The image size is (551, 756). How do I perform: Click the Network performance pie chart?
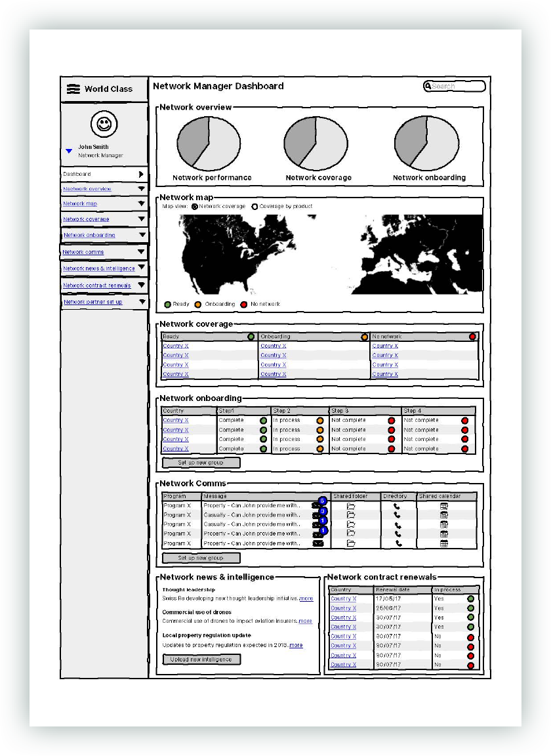pyautogui.click(x=209, y=143)
